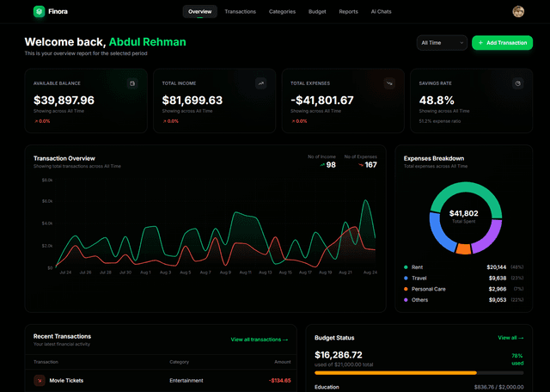Click the $836.76 / $2,000.00 Education amount
This screenshot has width=550, height=392.
point(498,387)
